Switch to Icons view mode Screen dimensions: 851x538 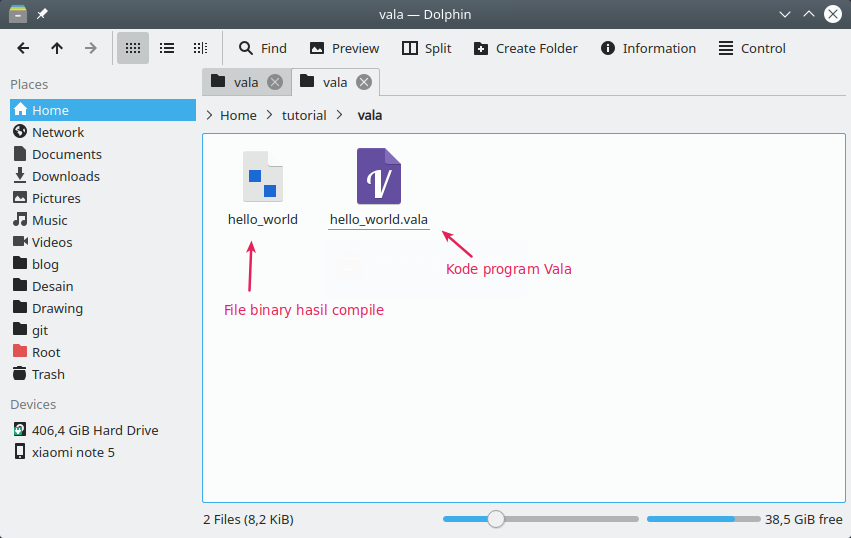click(132, 48)
